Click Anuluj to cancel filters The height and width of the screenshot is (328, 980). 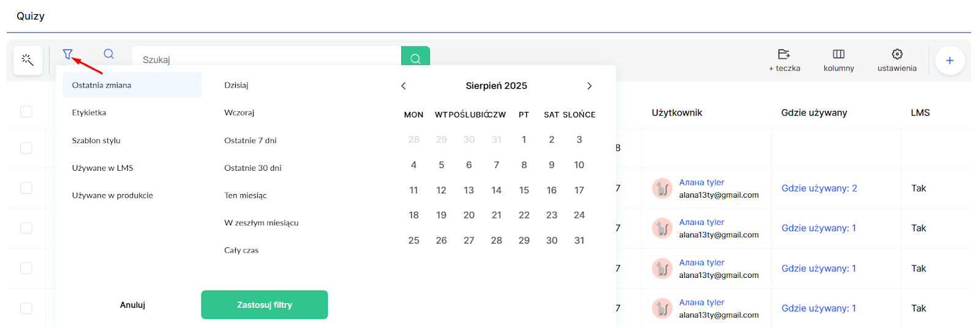(132, 305)
